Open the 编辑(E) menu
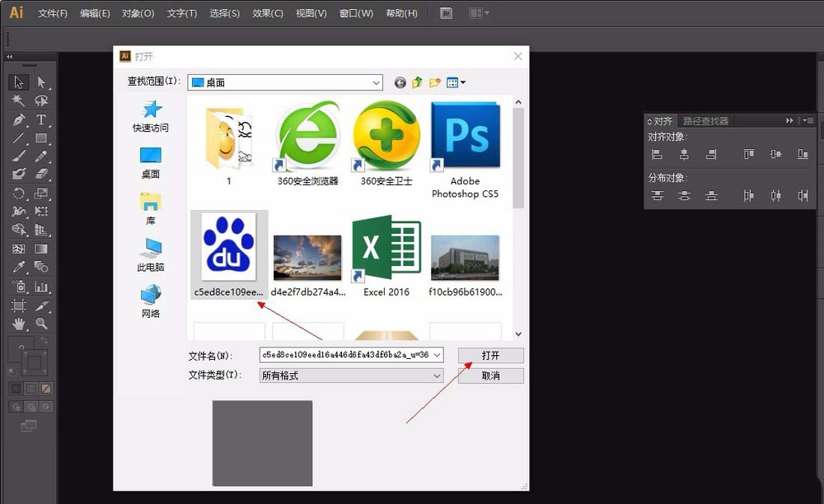 point(95,13)
